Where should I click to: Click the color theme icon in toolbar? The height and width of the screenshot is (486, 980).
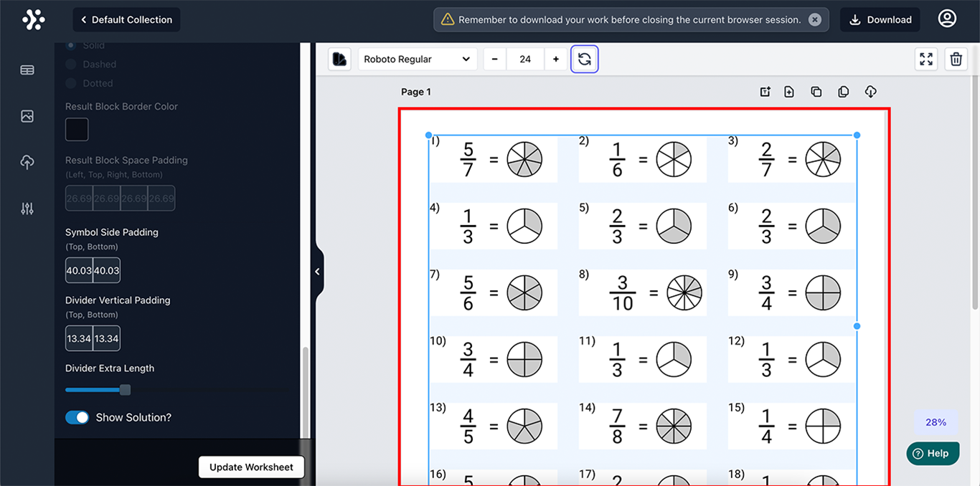tap(340, 59)
